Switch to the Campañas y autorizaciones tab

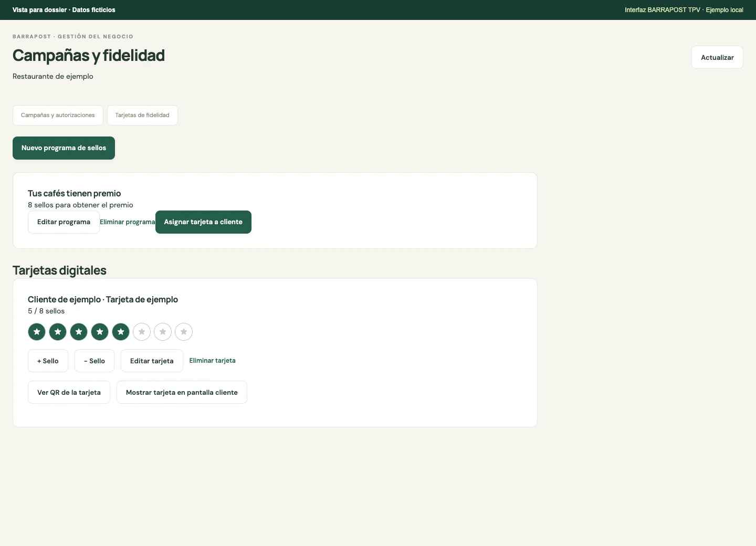point(58,115)
